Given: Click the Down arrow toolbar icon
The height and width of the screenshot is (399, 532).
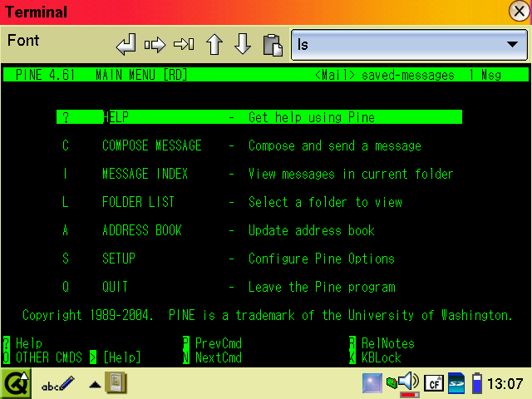Looking at the screenshot, I should pos(243,44).
